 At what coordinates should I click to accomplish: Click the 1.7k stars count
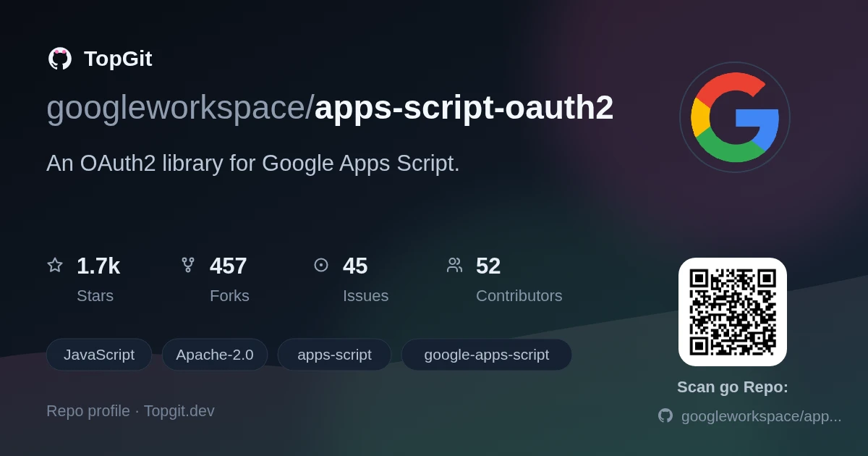point(98,266)
